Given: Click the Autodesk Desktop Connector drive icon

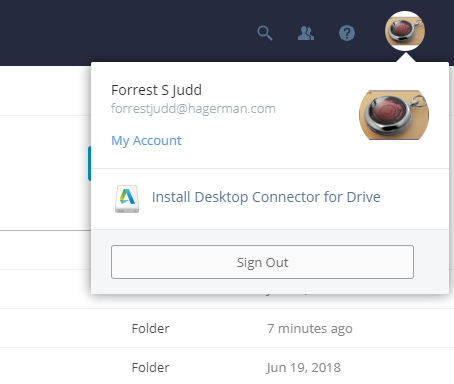Looking at the screenshot, I should point(127,199).
